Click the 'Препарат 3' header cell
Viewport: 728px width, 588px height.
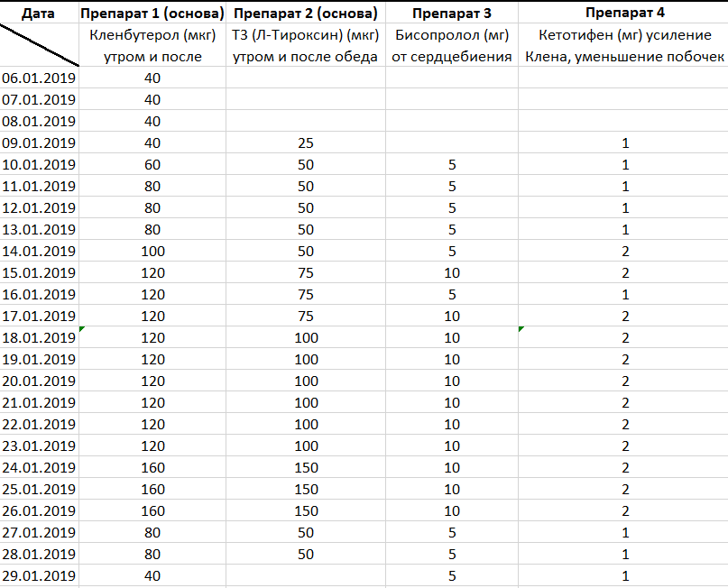pyautogui.click(x=451, y=13)
